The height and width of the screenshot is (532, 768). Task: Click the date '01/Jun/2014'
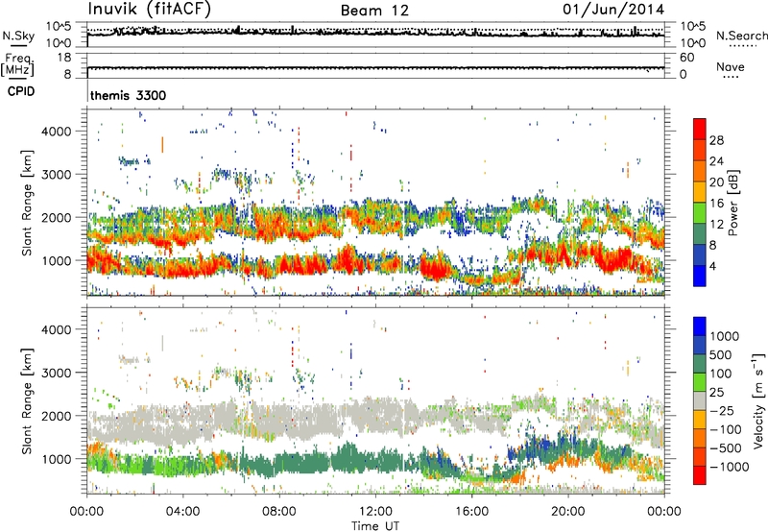click(613, 10)
